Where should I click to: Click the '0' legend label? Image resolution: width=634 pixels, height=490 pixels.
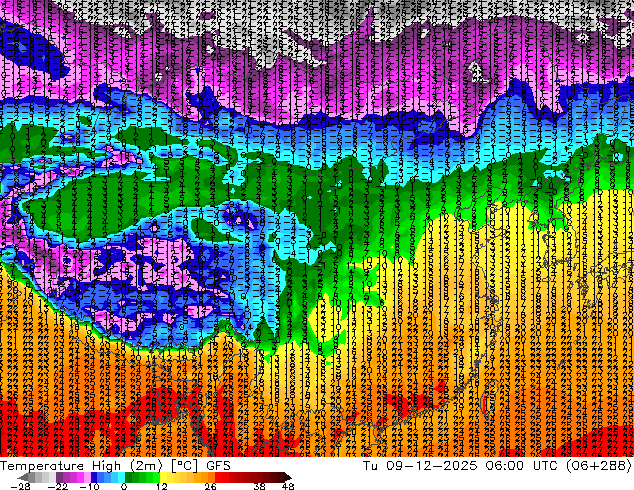(124, 486)
